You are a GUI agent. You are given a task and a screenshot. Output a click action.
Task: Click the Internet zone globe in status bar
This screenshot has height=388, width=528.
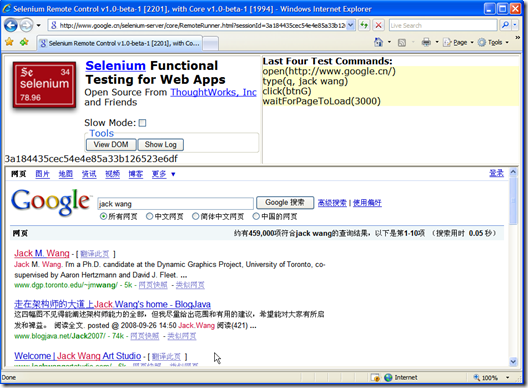[389, 378]
